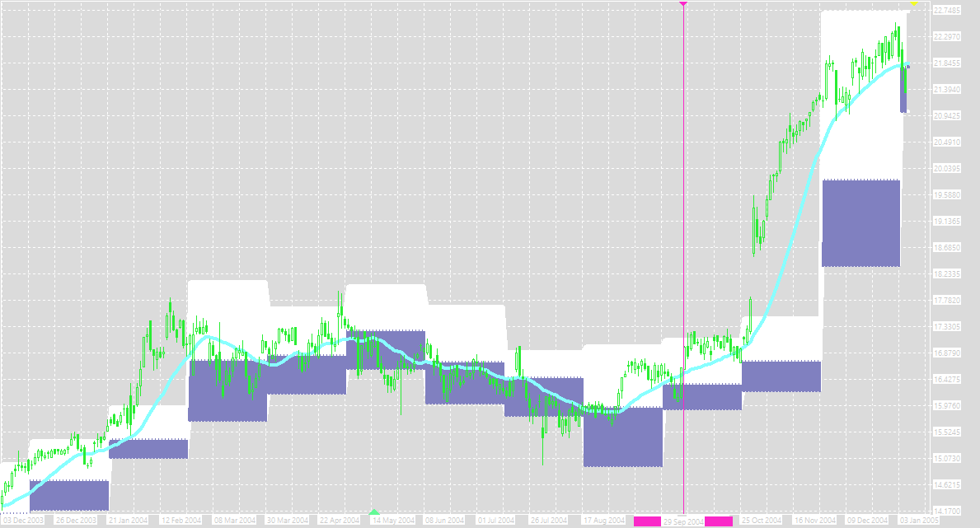Click the 09 Dec 2004 date label
This screenshot has height=528, width=980.
(x=867, y=521)
